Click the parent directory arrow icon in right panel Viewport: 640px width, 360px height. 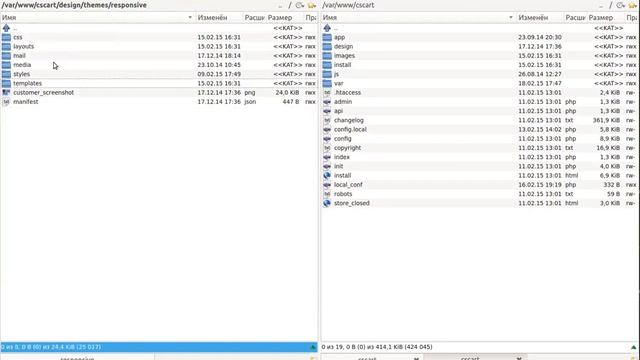(x=327, y=28)
